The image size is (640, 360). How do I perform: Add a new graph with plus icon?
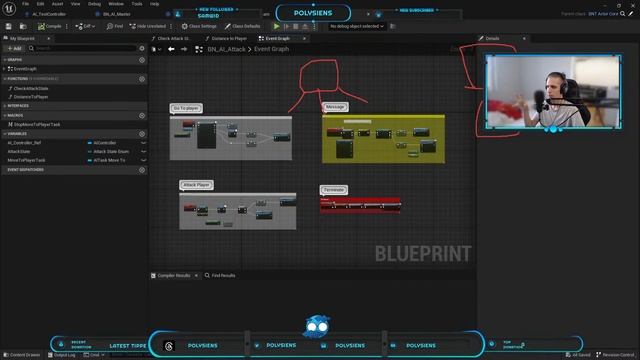(142, 60)
